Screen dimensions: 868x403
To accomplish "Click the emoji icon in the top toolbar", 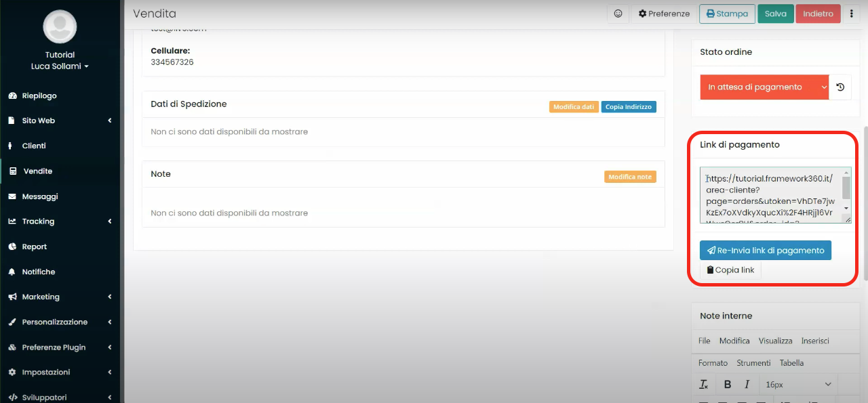I will click(618, 14).
